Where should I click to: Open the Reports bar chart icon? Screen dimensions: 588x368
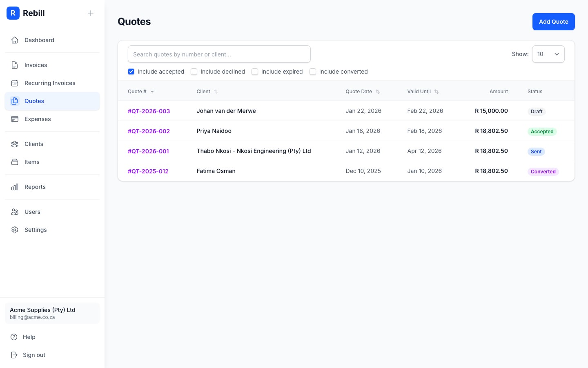click(15, 187)
